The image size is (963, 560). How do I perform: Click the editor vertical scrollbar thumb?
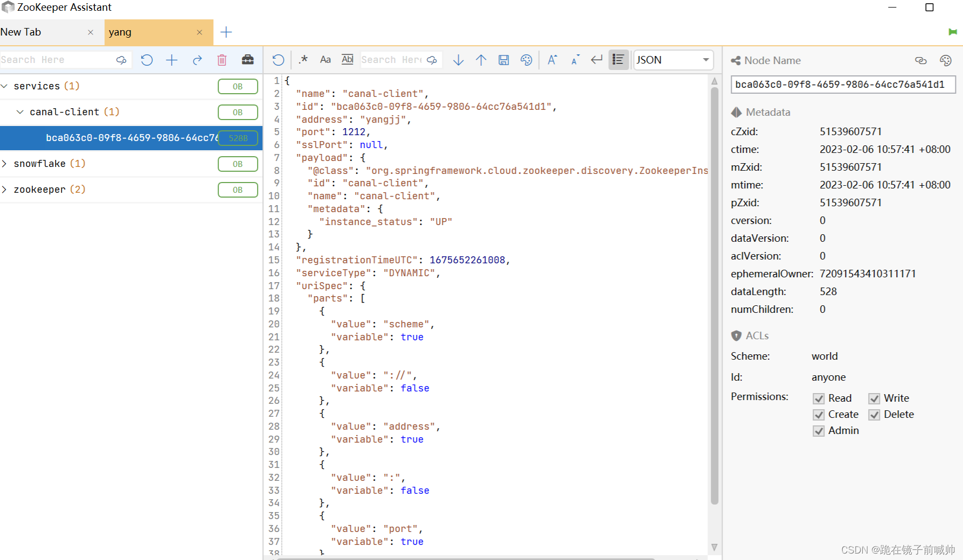(x=715, y=296)
